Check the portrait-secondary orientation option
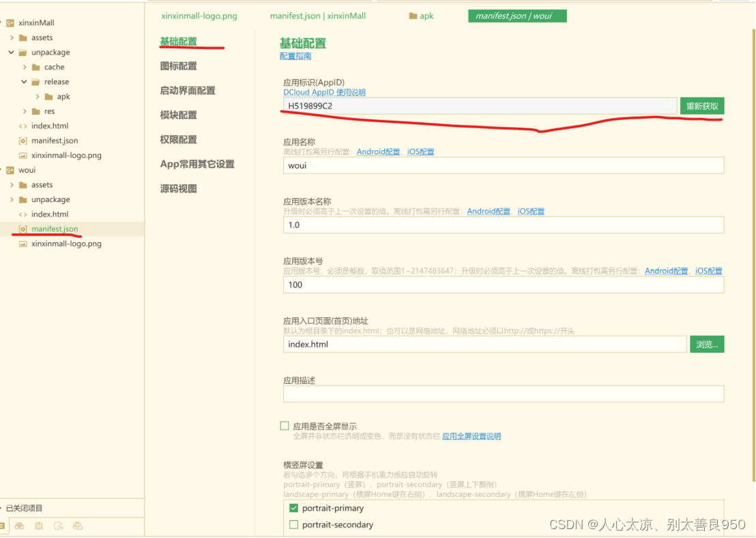This screenshot has width=756, height=538. [x=293, y=524]
